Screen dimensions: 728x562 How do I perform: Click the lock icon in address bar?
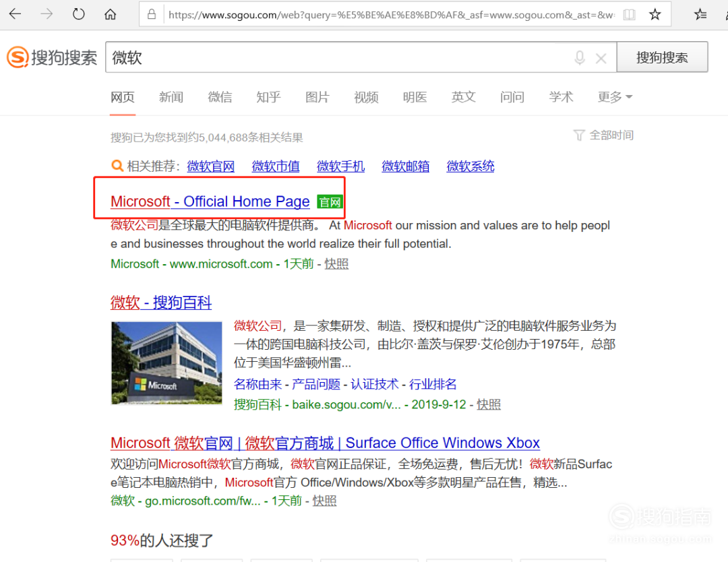click(x=152, y=14)
